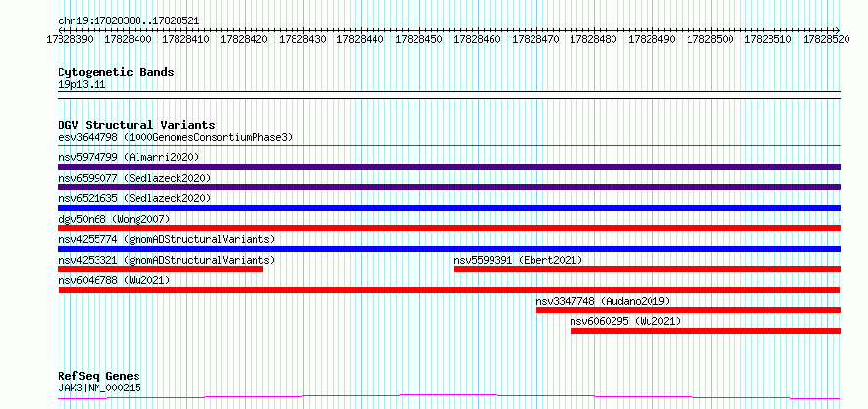Open the nsv4255774 (gnomADStructuralVariants) label
The width and height of the screenshot is (868, 409).
[x=167, y=239]
